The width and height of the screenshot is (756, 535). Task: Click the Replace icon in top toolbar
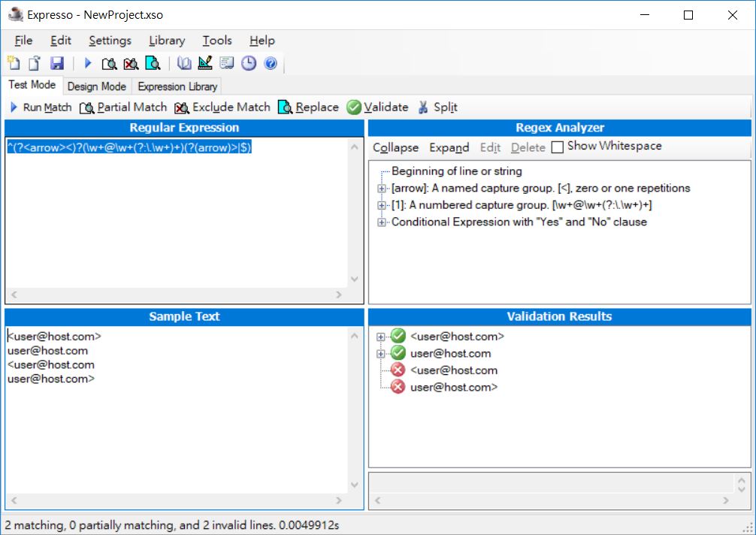pyautogui.click(x=153, y=63)
